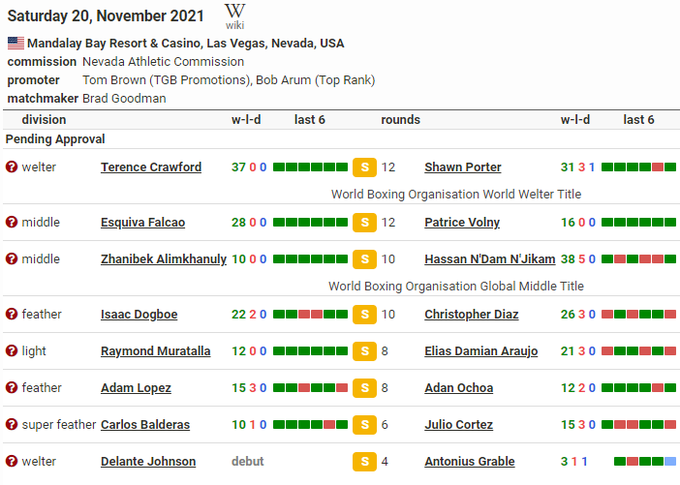Open Christopher Diaz's boxer page
The image size is (680, 485).
471,314
